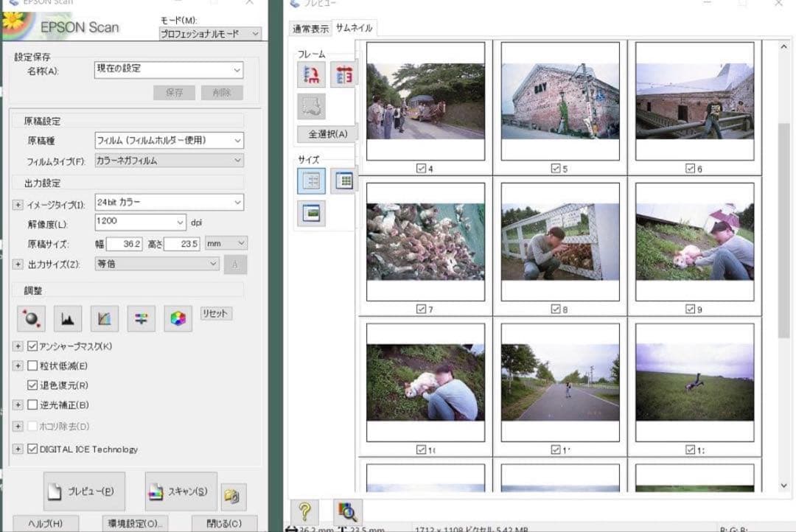The image size is (796, 532).
Task: Click the mirror flip frame icon
Action: point(343,74)
